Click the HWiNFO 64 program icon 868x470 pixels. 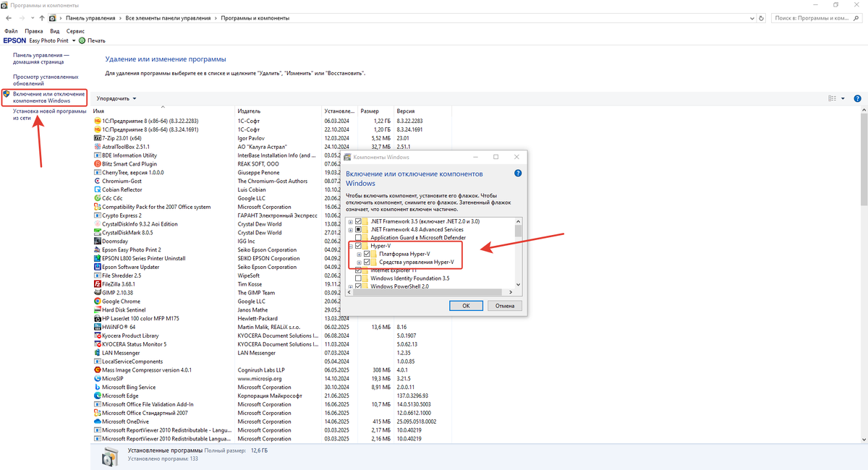point(98,327)
